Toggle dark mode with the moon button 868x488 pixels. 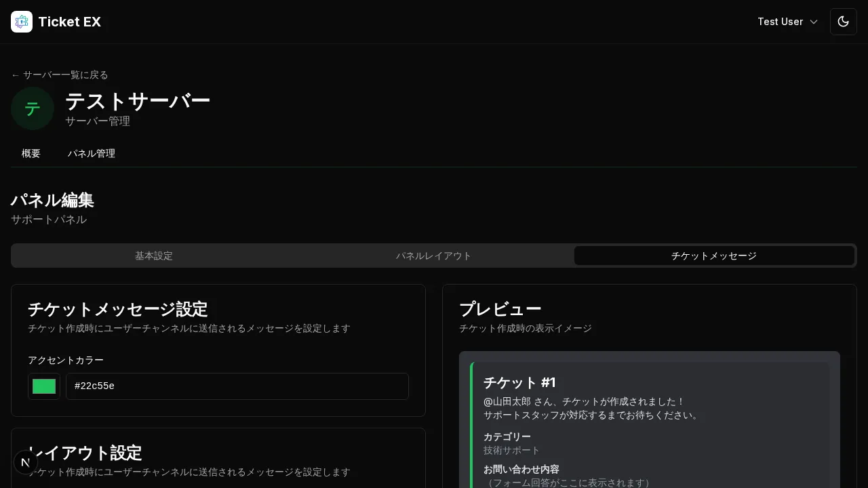843,21
